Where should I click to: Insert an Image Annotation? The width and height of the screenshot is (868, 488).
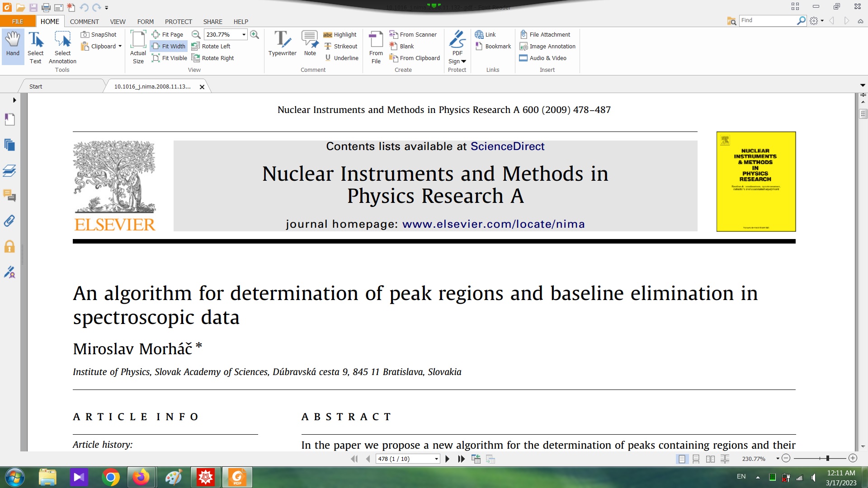pos(547,46)
